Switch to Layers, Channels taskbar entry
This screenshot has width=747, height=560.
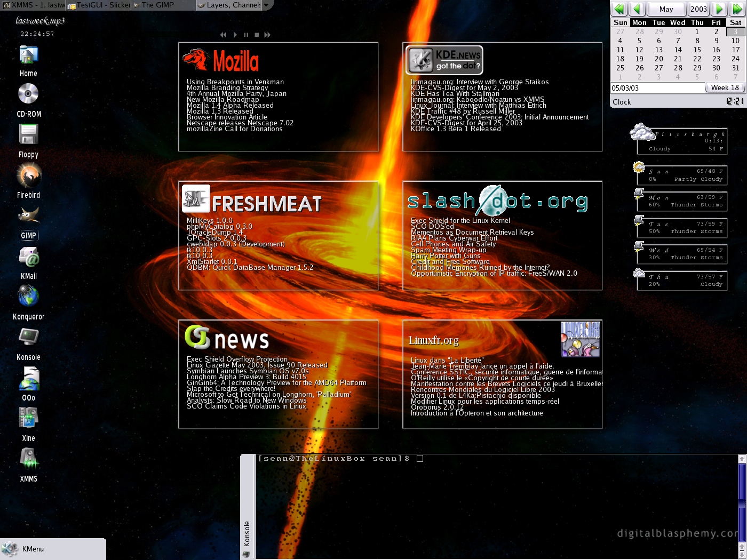(x=228, y=5)
